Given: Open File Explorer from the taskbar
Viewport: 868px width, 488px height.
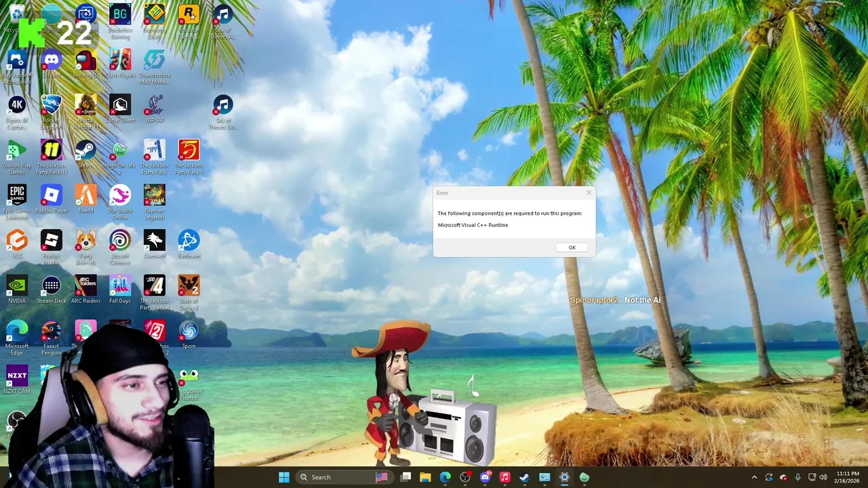Looking at the screenshot, I should (x=425, y=477).
